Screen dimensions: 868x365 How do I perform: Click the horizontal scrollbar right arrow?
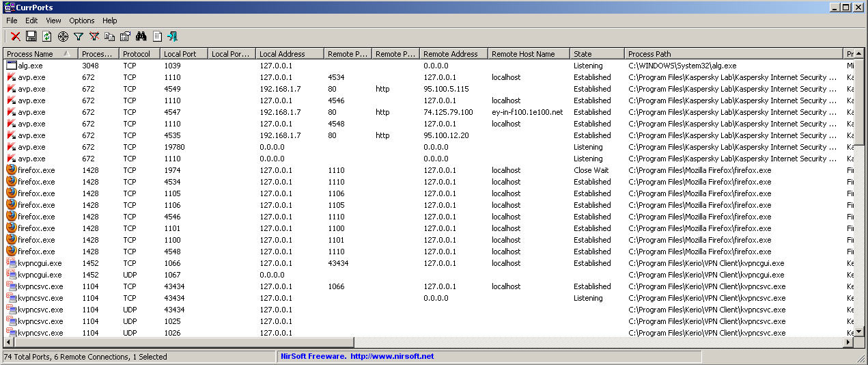tap(849, 342)
